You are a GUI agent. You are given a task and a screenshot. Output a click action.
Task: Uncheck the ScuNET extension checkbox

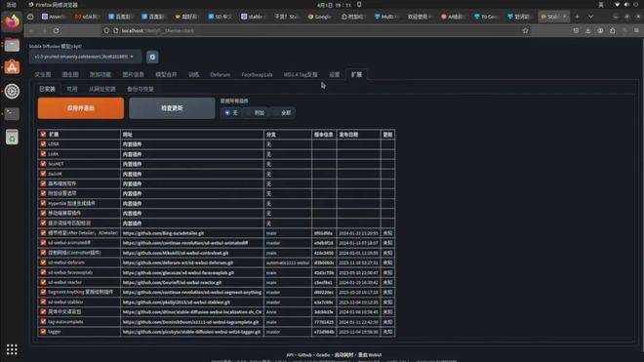point(43,164)
